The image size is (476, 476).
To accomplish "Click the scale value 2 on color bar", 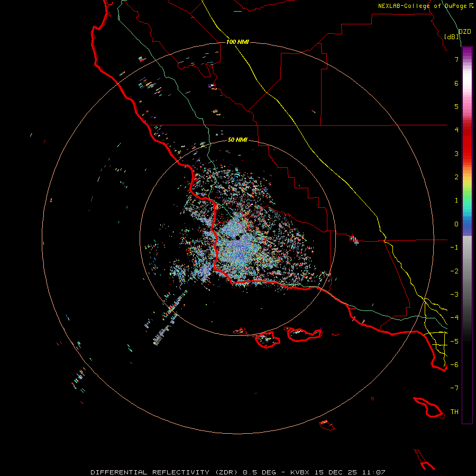I will (x=456, y=177).
